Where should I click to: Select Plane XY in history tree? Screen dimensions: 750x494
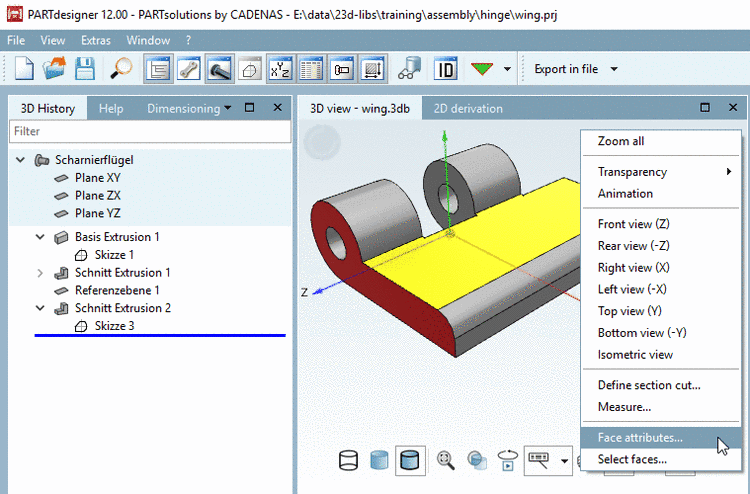click(x=98, y=178)
